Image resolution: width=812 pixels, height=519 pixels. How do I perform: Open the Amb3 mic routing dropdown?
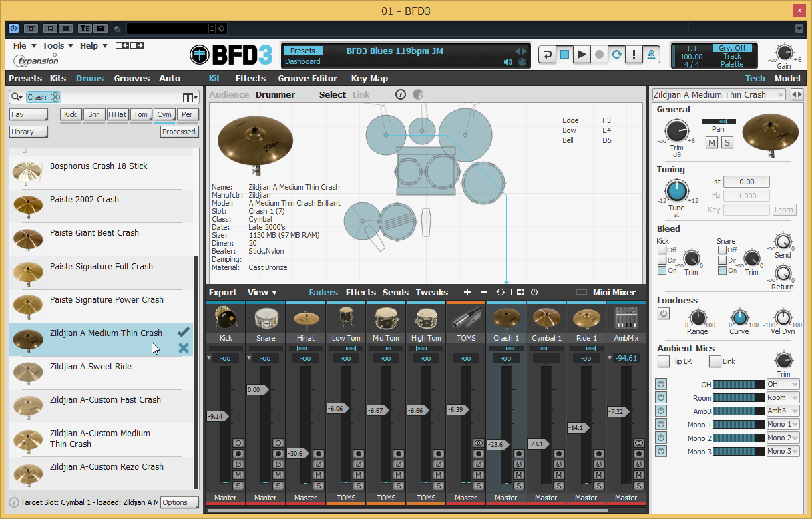click(x=783, y=411)
